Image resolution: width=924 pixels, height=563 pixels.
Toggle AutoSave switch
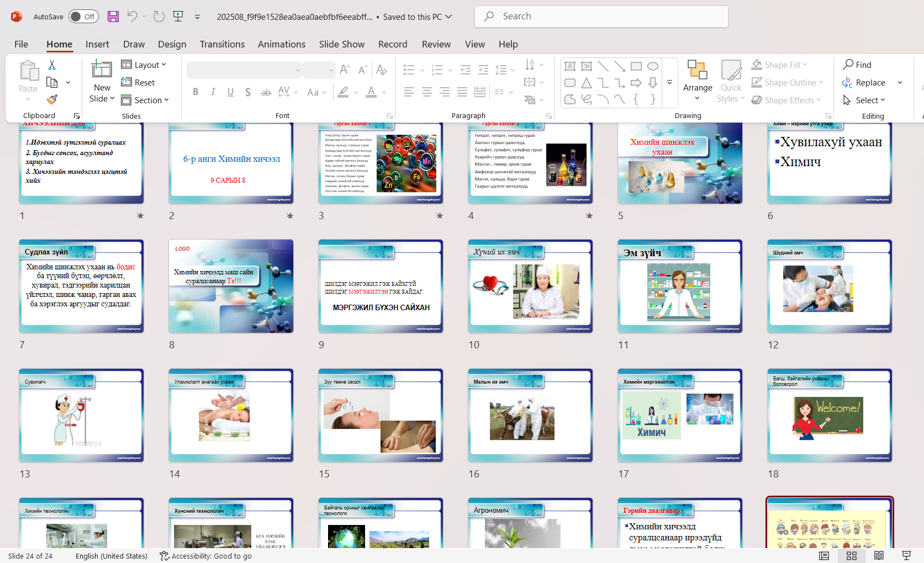(83, 17)
